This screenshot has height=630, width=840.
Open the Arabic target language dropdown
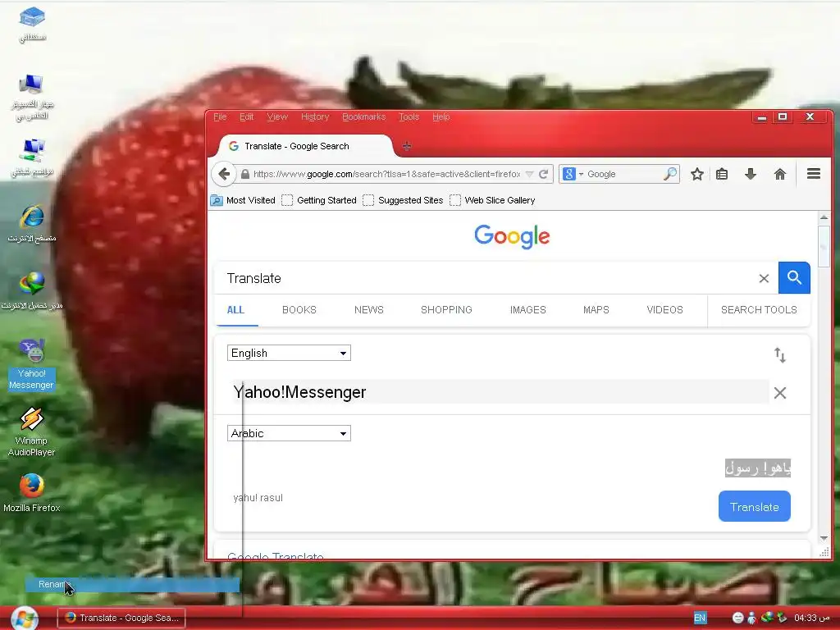[289, 433]
